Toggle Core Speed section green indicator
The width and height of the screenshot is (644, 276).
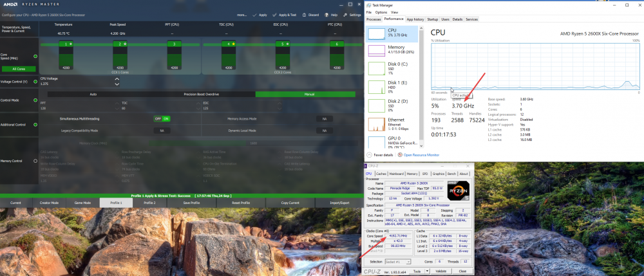coord(35,56)
